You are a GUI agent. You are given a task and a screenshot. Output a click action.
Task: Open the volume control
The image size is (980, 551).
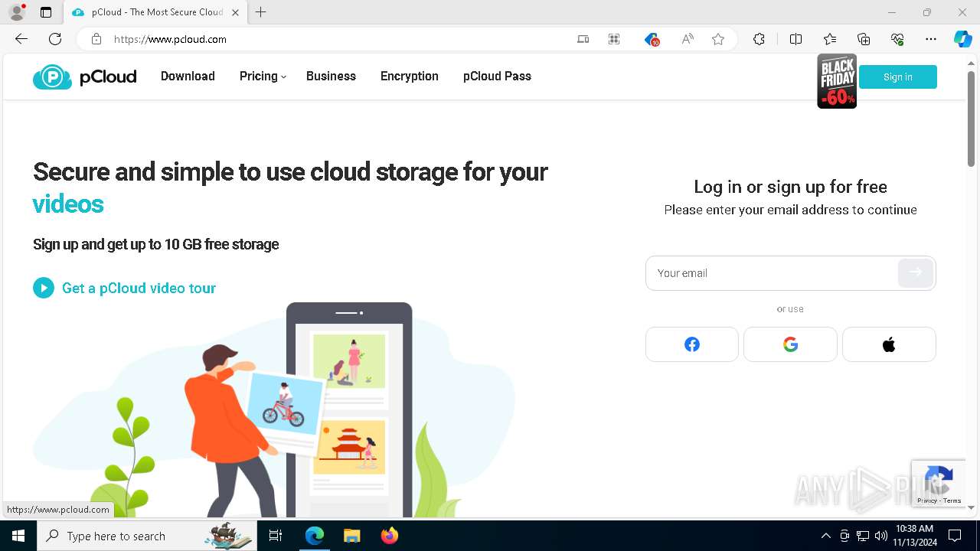point(881,536)
